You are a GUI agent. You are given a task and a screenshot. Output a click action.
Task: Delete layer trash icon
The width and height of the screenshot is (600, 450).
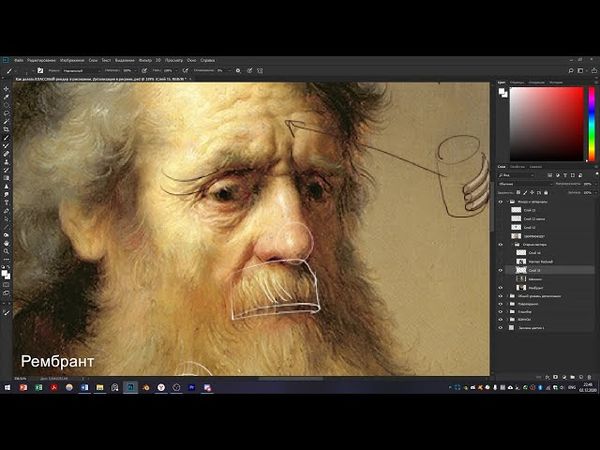point(590,377)
